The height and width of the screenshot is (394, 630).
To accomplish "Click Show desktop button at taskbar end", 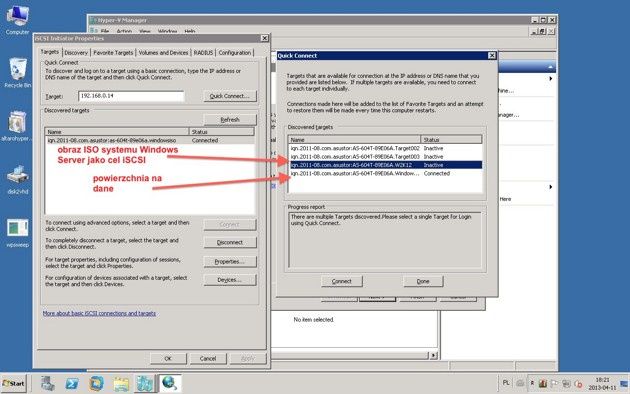I will tap(624, 384).
